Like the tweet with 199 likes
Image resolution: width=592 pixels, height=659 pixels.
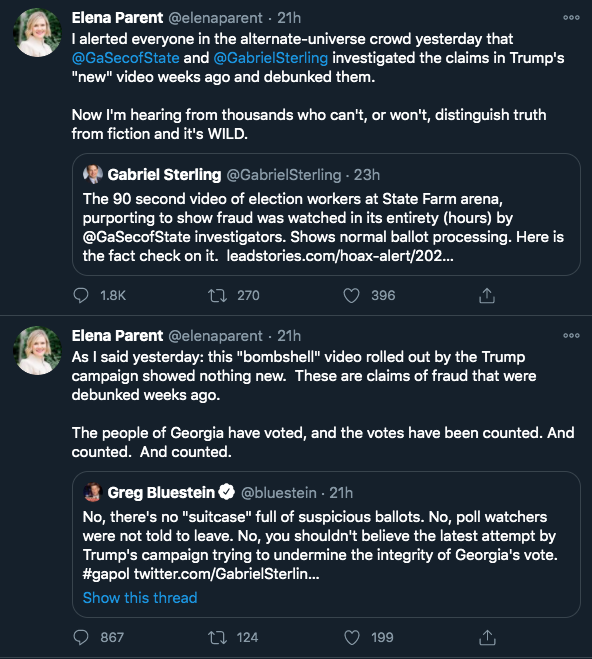[x=352, y=638]
